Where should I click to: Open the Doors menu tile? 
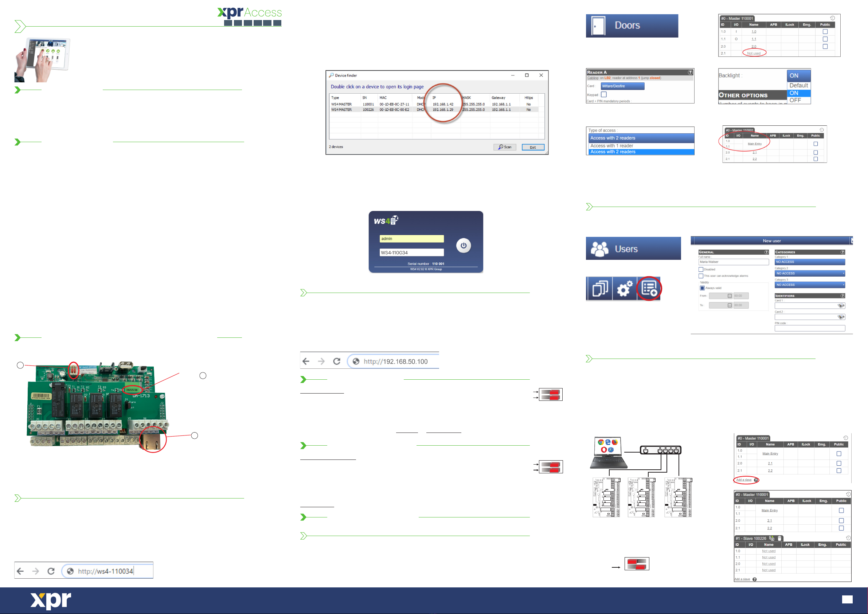click(x=632, y=26)
